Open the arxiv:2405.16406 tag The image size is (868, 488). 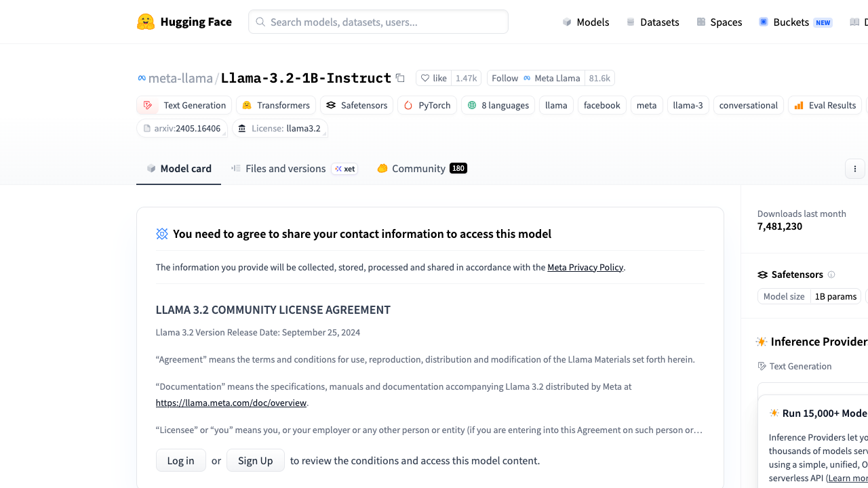click(182, 128)
